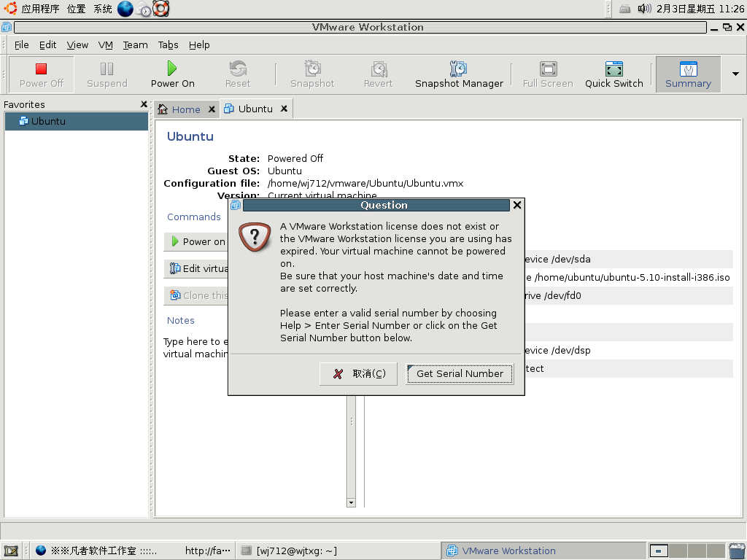Viewport: 747px width, 560px height.
Task: Click Power on command in summary
Action: (x=196, y=241)
